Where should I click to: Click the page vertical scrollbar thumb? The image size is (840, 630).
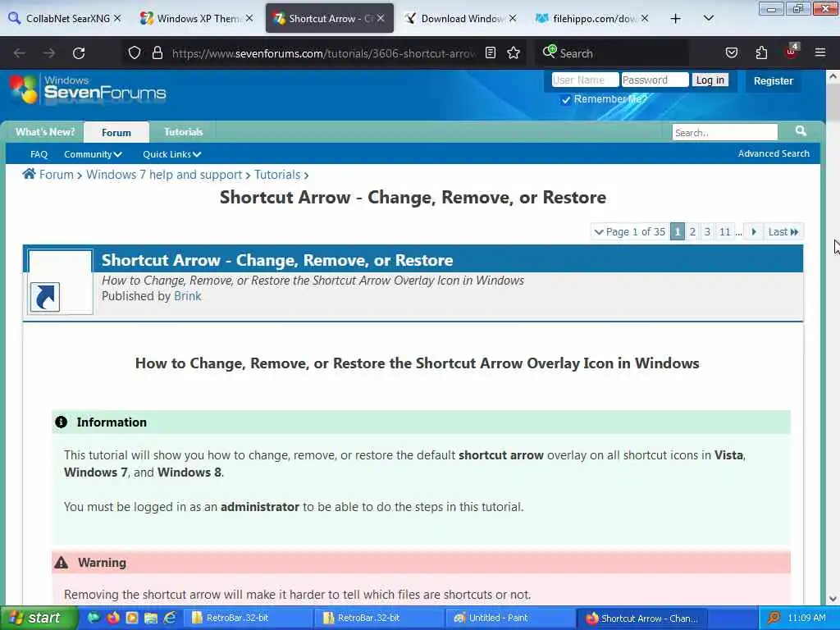tap(833, 103)
